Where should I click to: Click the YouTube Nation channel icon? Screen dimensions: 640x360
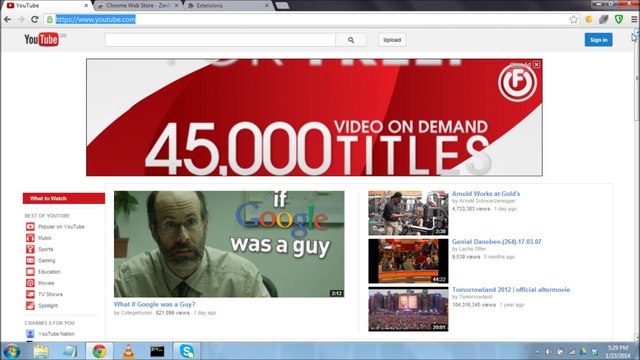30,334
